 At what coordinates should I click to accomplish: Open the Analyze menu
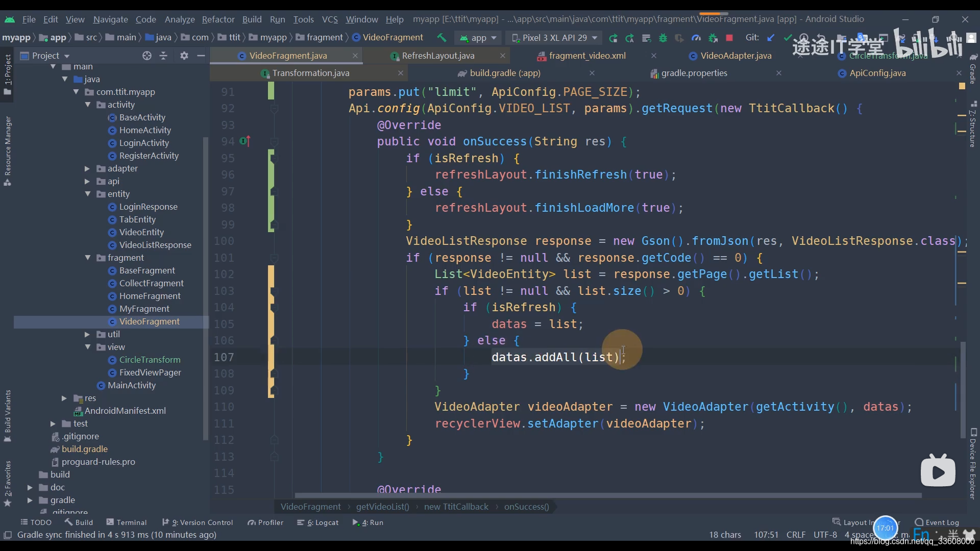point(180,19)
